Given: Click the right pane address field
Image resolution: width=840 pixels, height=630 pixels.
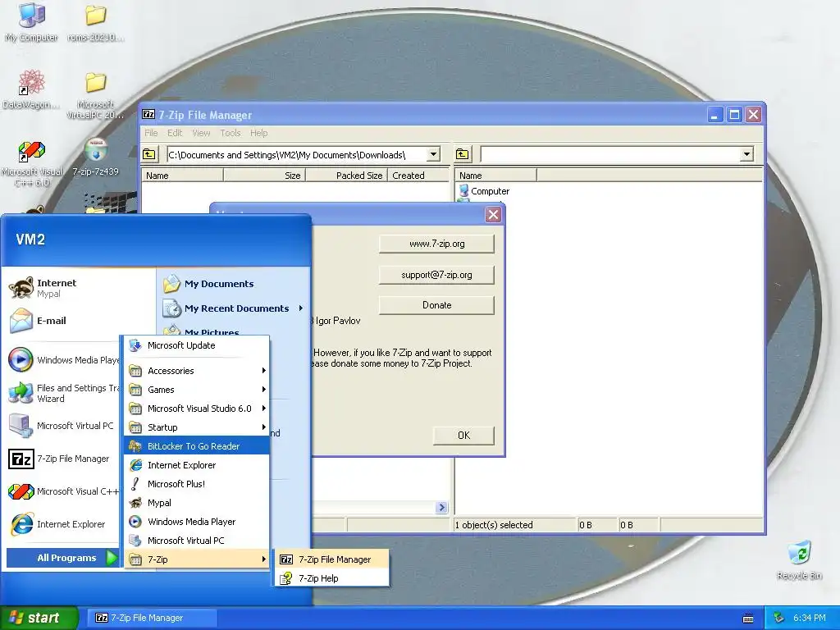Looking at the screenshot, I should tap(610, 154).
